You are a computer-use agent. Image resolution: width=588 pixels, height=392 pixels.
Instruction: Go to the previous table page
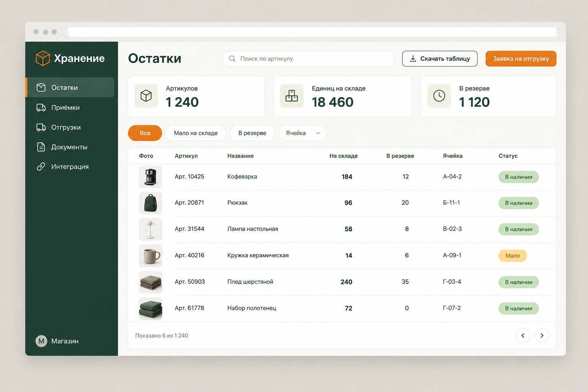point(523,336)
